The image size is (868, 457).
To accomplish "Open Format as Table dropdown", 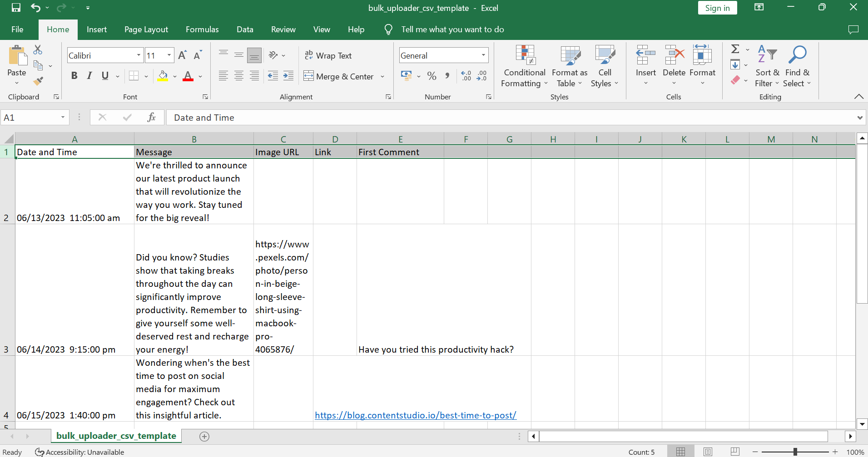I will pos(570,66).
